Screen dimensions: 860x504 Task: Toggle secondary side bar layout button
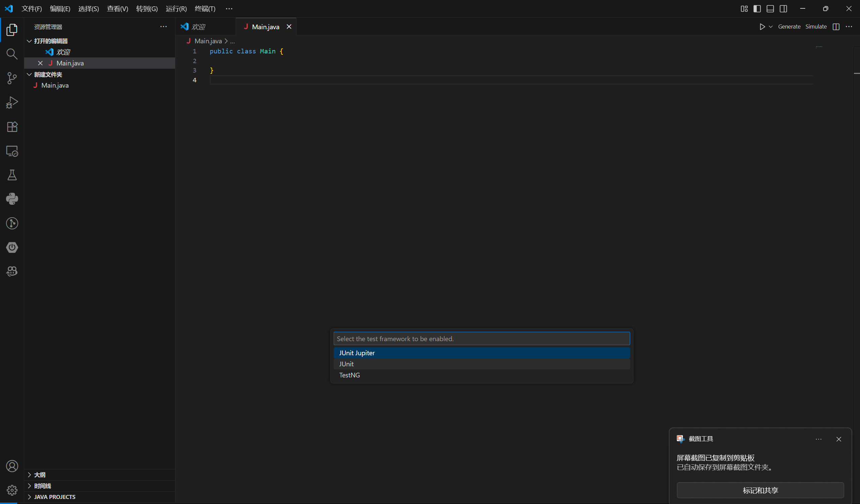[783, 9]
